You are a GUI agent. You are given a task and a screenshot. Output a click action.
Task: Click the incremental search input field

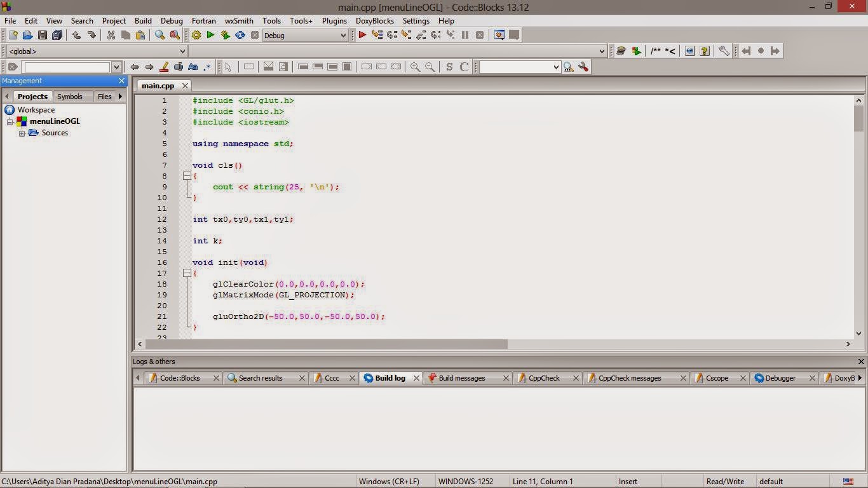(x=67, y=67)
